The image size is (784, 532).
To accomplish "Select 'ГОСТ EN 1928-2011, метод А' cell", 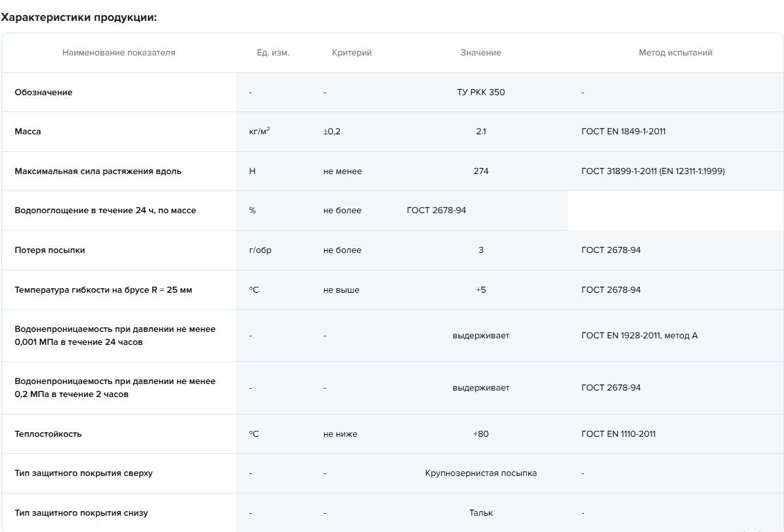I will click(x=639, y=336).
